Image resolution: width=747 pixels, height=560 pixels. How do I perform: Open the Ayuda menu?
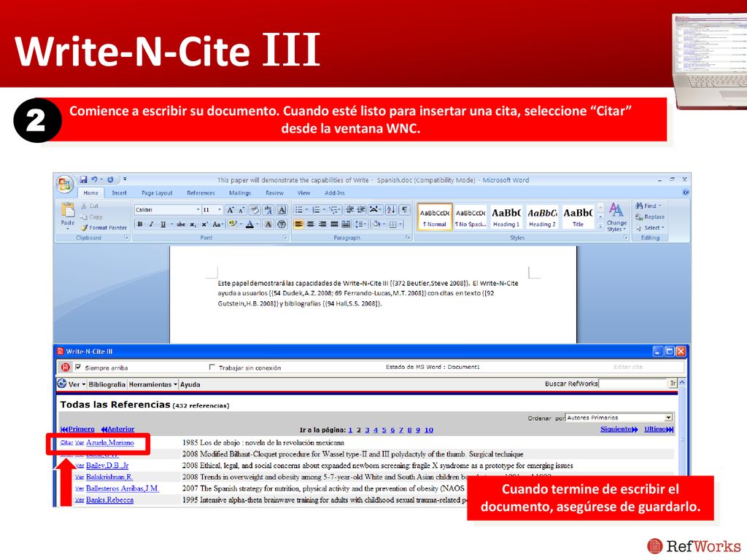(190, 384)
